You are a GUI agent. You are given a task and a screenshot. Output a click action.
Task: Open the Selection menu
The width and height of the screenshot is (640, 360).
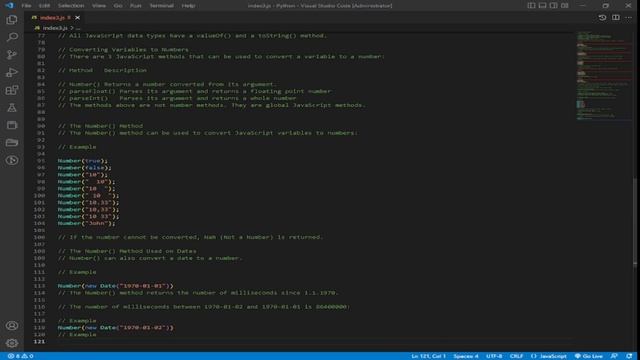(71, 6)
